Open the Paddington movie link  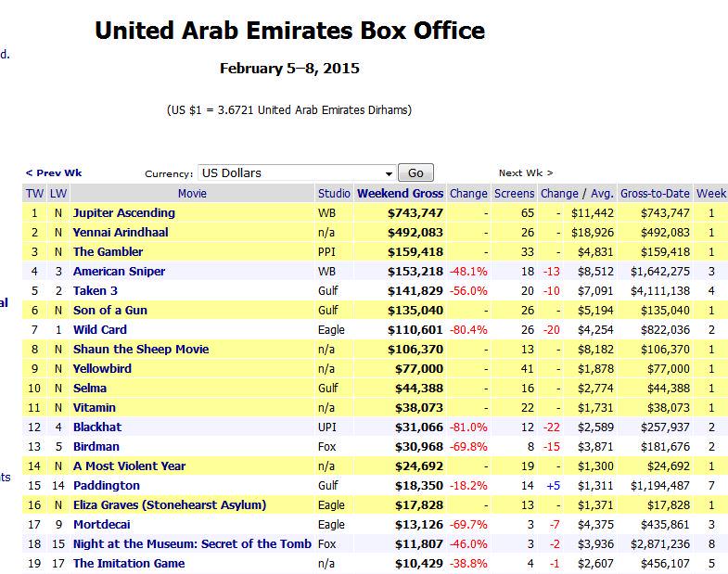point(107,486)
